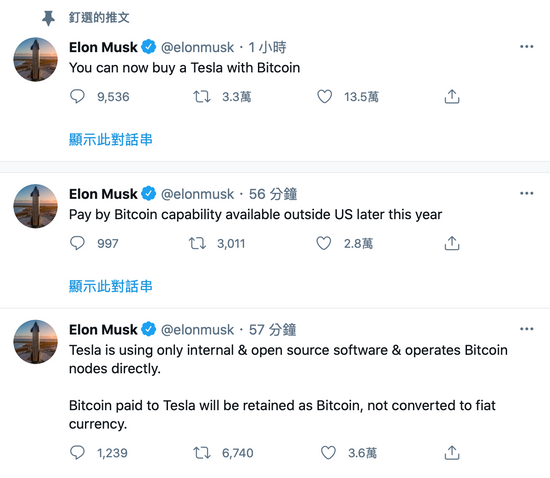Image resolution: width=550 pixels, height=478 pixels.
Task: Click Elon Musk avatar on the pinned tweet
Action: pos(35,59)
